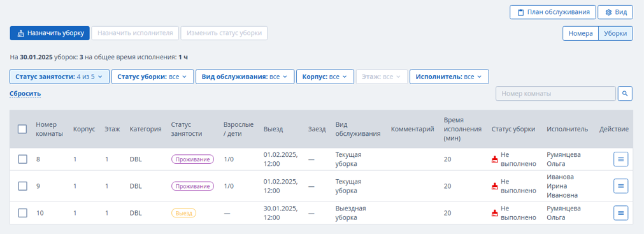The image size is (644, 234).
Task: Open action menu icon for room 9
Action: (x=620, y=186)
